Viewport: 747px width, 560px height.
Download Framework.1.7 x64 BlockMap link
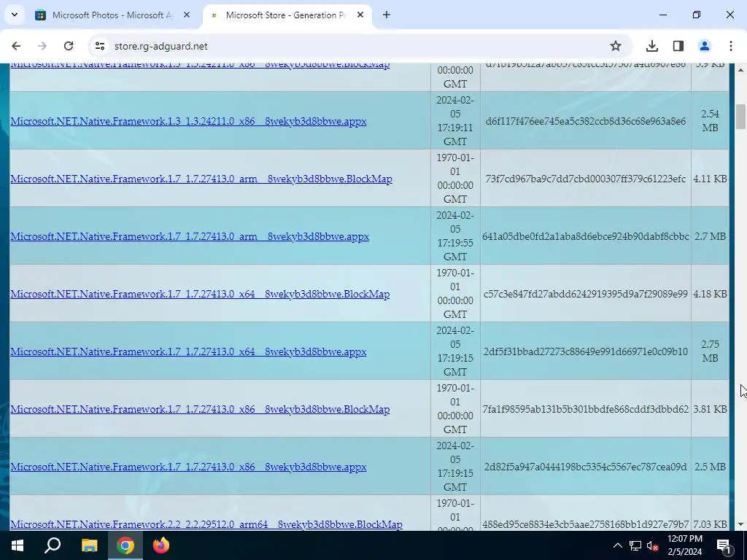(x=200, y=294)
